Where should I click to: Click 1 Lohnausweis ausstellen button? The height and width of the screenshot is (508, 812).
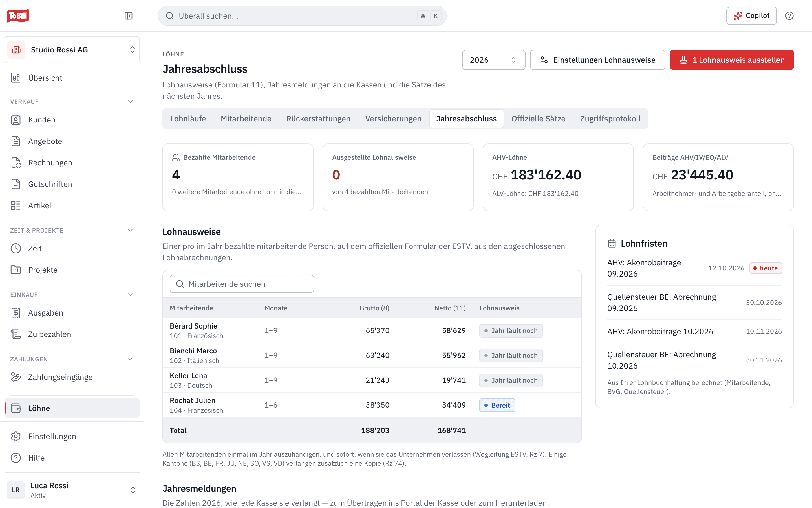732,60
